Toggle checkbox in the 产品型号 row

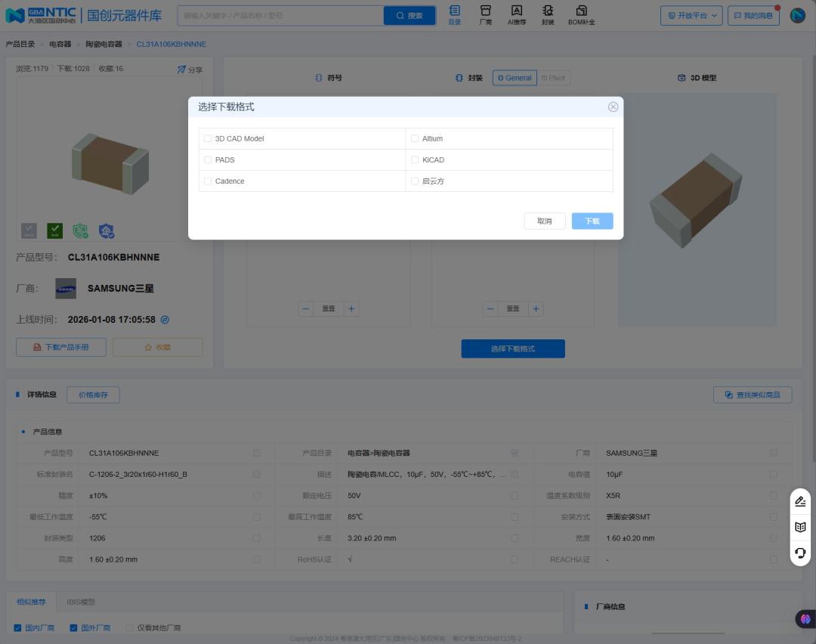pyautogui.click(x=257, y=453)
